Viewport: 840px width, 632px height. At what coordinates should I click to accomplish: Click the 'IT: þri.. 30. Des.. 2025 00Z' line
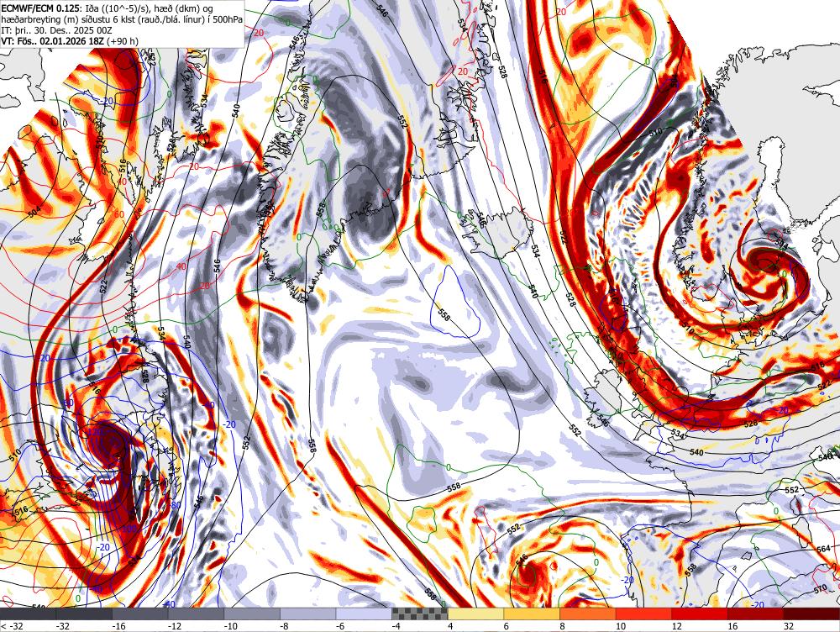point(56,30)
